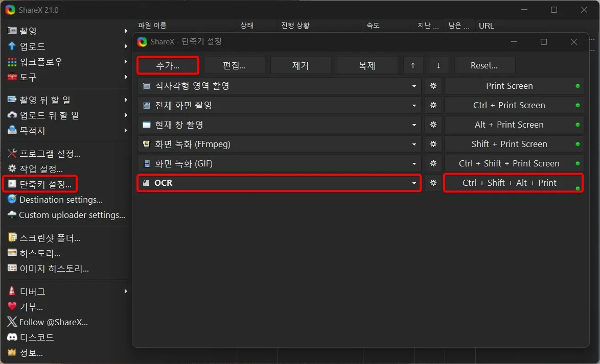The width and height of the screenshot is (600, 364).
Task: Click the Shift + Print Screen hotkey button
Action: (514, 144)
